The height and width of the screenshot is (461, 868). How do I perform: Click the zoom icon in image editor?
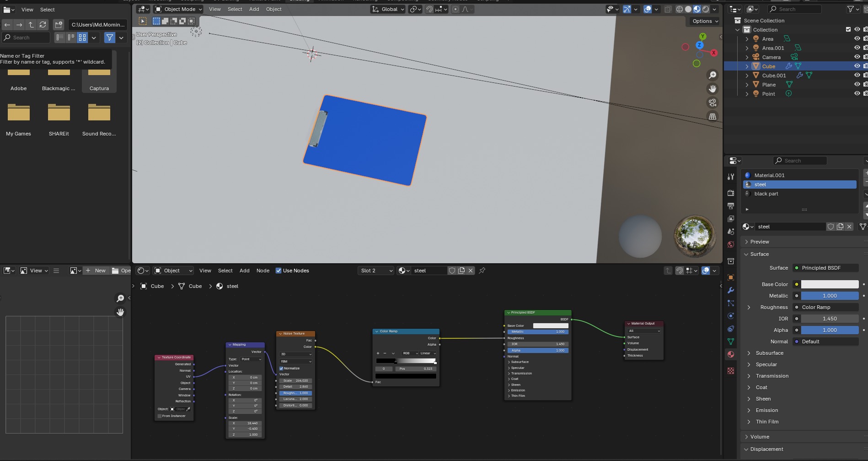(x=120, y=298)
